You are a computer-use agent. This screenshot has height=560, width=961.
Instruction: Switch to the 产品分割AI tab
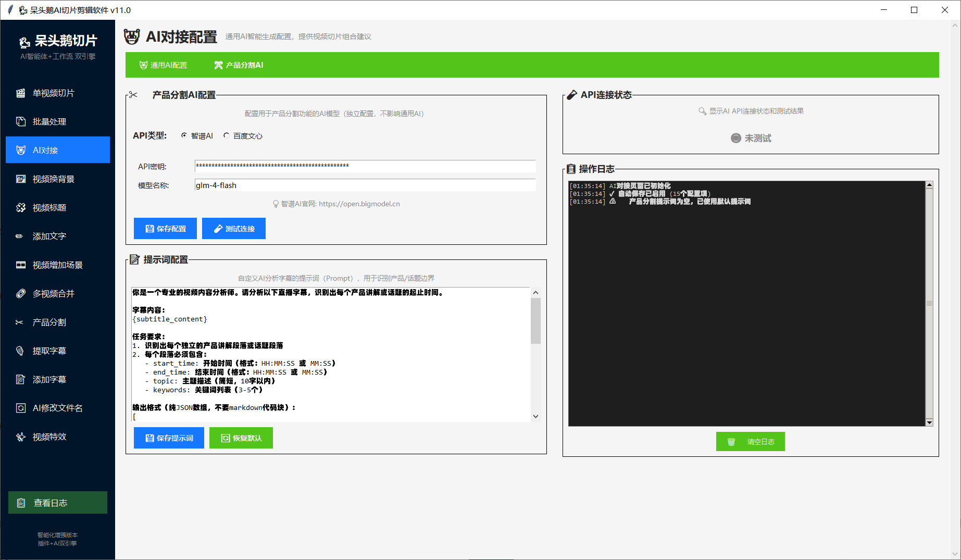[239, 65]
